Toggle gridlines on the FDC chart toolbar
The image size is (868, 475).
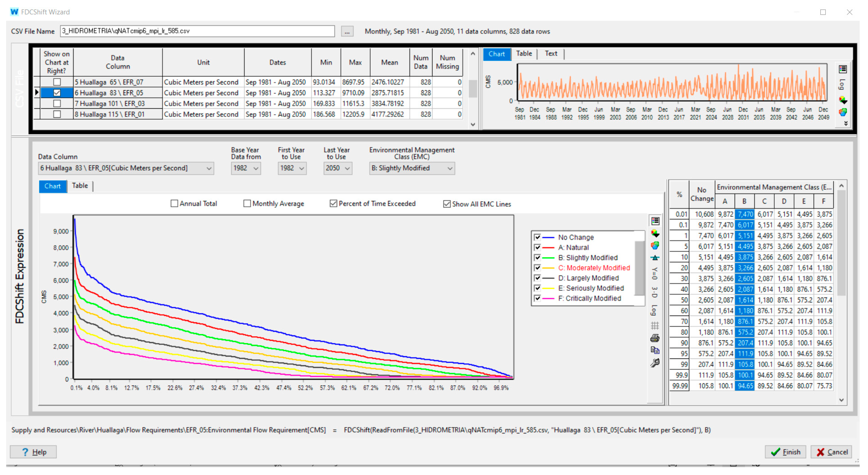click(655, 325)
